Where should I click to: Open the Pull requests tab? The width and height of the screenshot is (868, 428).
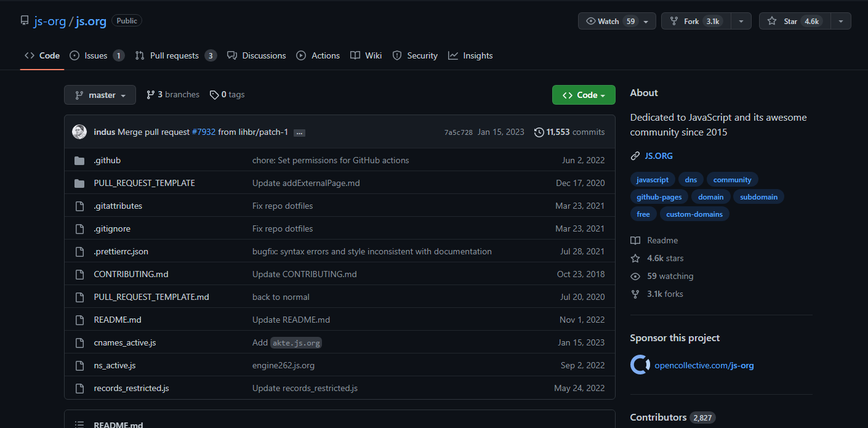[175, 55]
